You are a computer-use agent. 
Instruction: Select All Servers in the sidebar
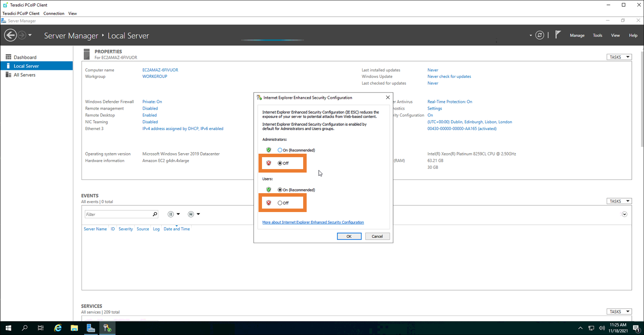(24, 75)
